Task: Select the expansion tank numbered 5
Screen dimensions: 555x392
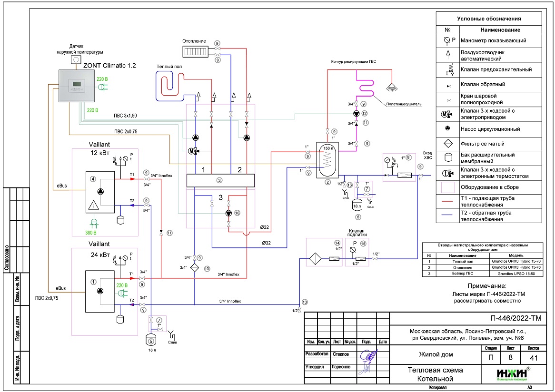Action: tap(151, 340)
